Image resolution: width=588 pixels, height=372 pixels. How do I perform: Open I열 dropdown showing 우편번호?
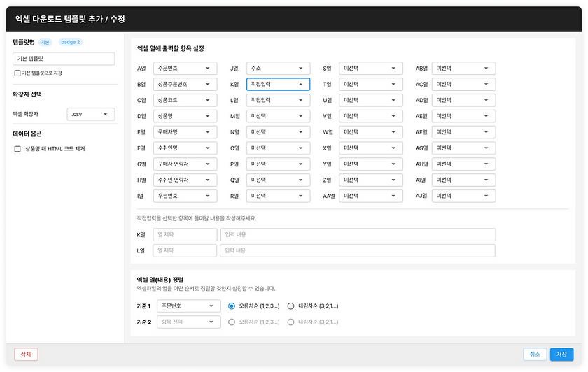coord(185,196)
